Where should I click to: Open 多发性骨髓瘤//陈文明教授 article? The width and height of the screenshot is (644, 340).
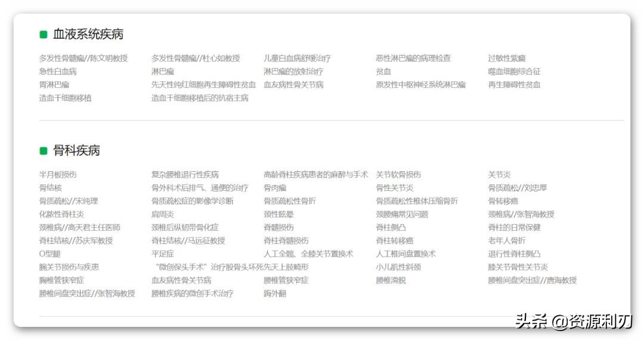pos(83,58)
